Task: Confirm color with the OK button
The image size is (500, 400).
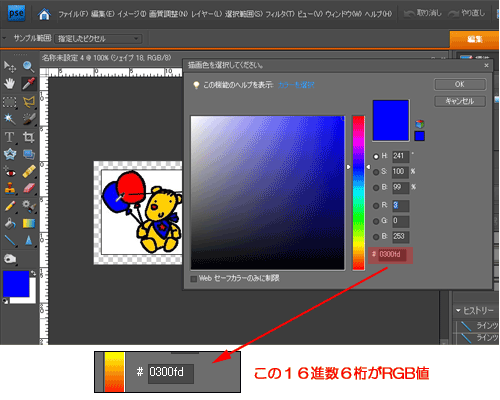Action: click(x=460, y=84)
